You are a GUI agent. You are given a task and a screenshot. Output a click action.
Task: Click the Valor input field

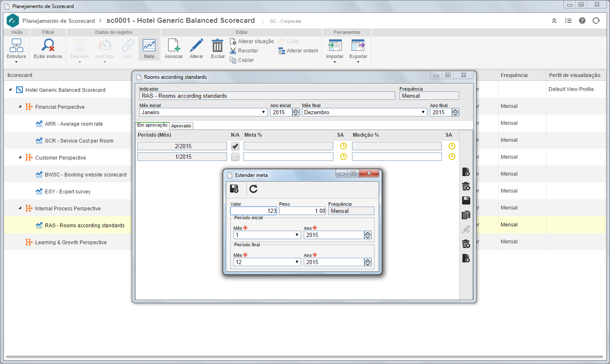[x=253, y=211]
